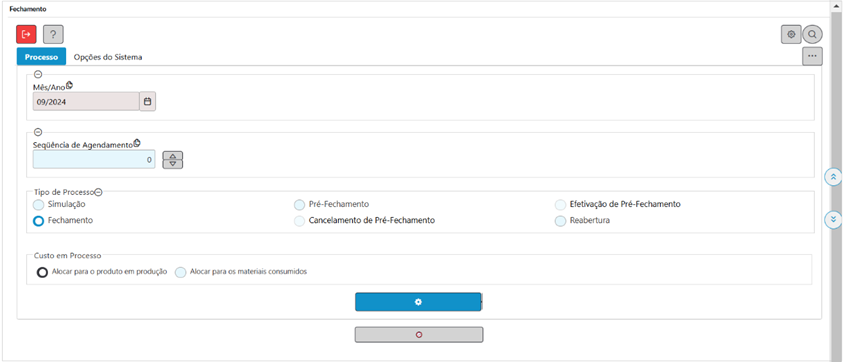The width and height of the screenshot is (843, 362).
Task: Select Alocar para os materiais consumidos
Action: (x=181, y=272)
